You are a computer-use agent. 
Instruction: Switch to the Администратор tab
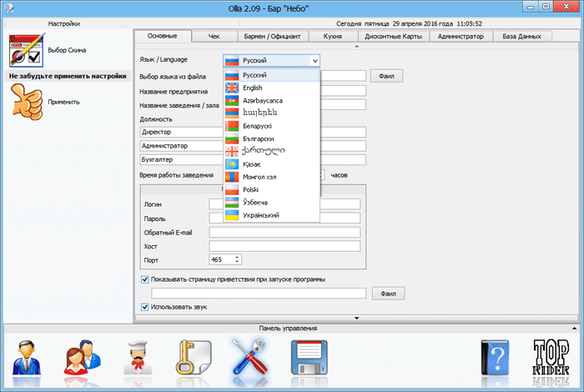[x=461, y=37]
